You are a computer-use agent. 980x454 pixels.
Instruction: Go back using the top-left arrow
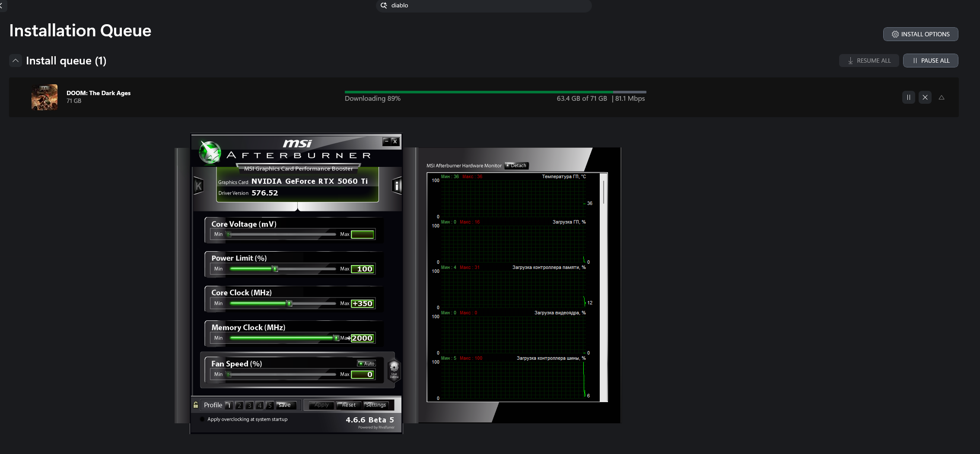coord(1,6)
